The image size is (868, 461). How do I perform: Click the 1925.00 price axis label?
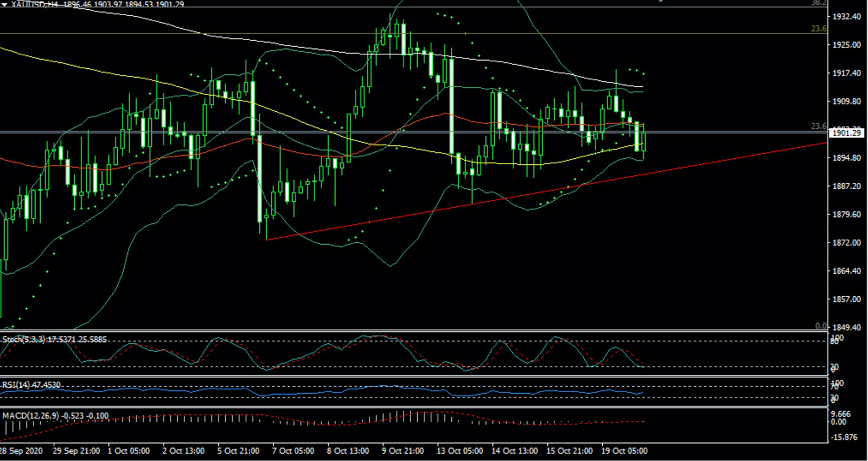click(846, 45)
